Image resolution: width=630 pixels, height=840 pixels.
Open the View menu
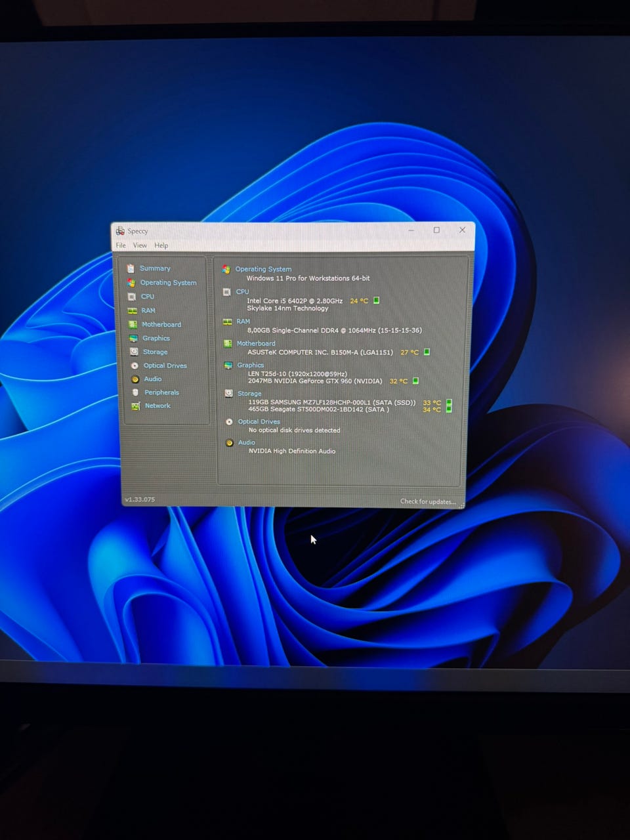pyautogui.click(x=140, y=245)
